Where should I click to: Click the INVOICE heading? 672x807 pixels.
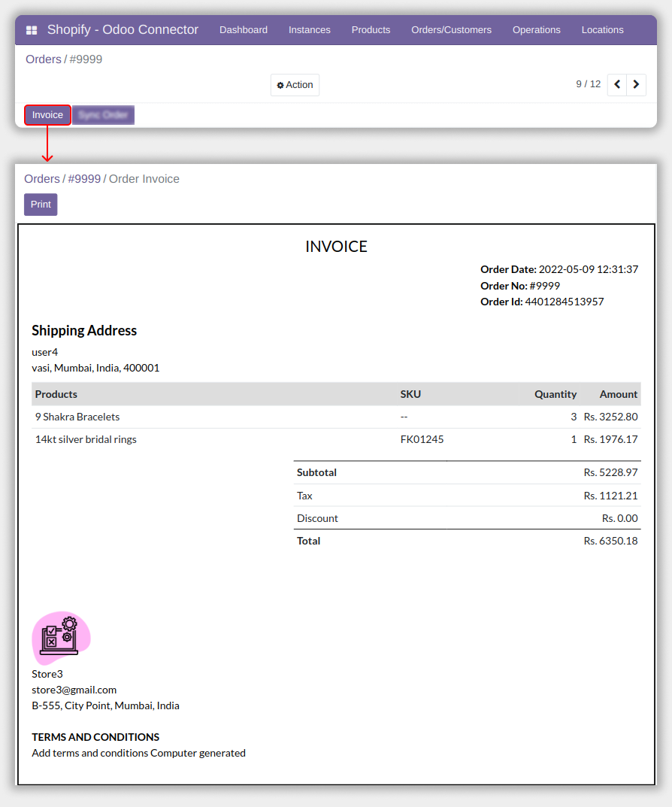click(x=336, y=247)
